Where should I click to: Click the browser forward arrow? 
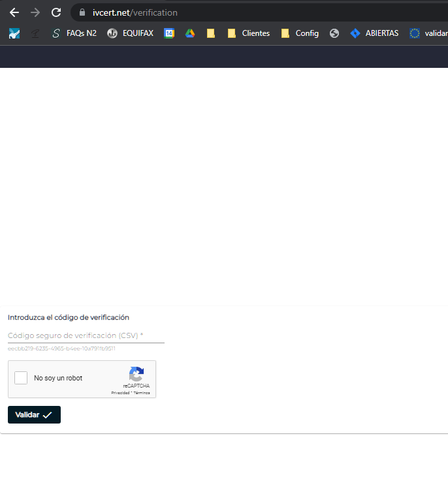click(35, 12)
